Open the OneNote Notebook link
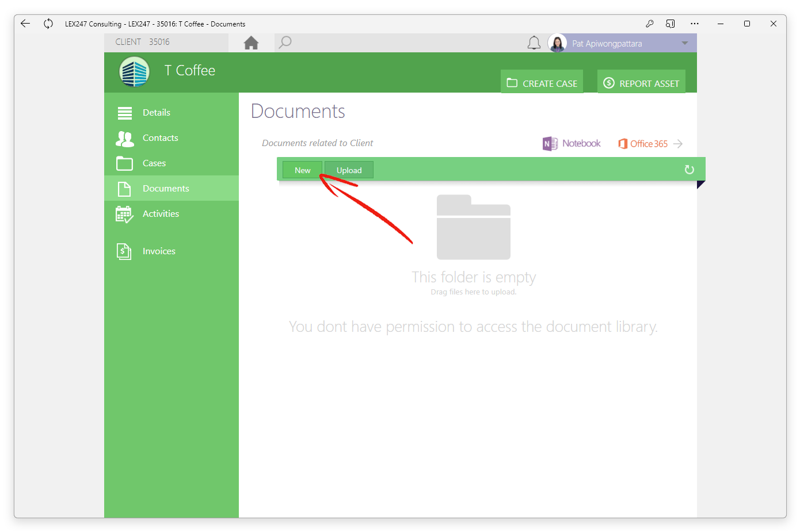 tap(572, 144)
